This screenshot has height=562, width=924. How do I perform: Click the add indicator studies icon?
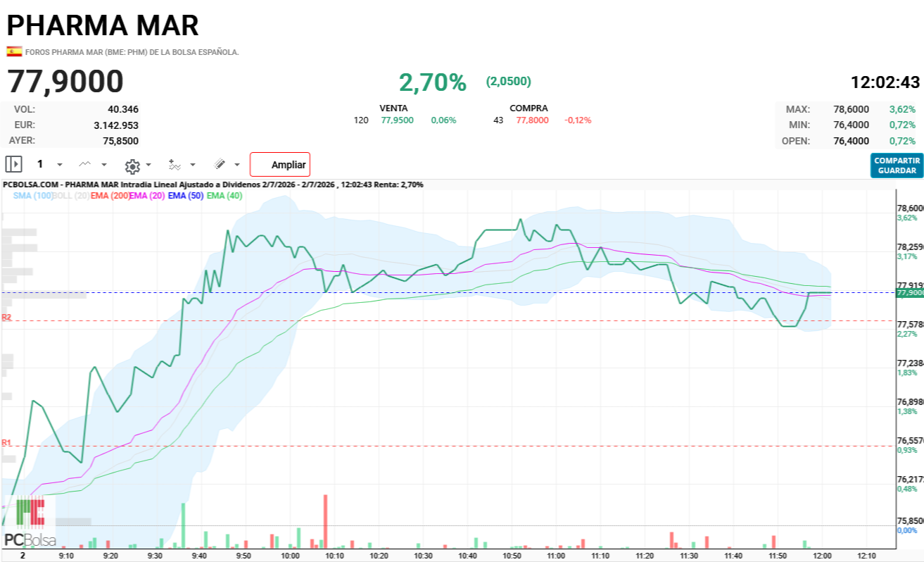click(x=175, y=165)
